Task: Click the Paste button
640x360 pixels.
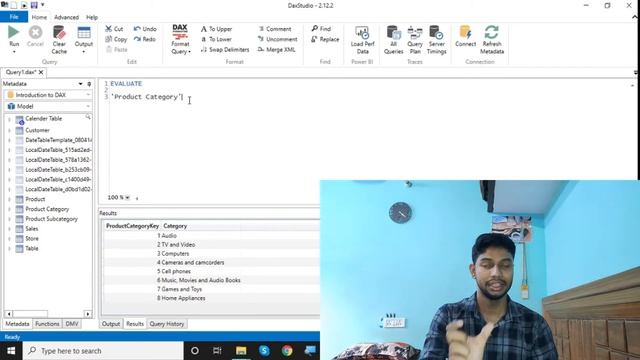Action: coord(117,49)
